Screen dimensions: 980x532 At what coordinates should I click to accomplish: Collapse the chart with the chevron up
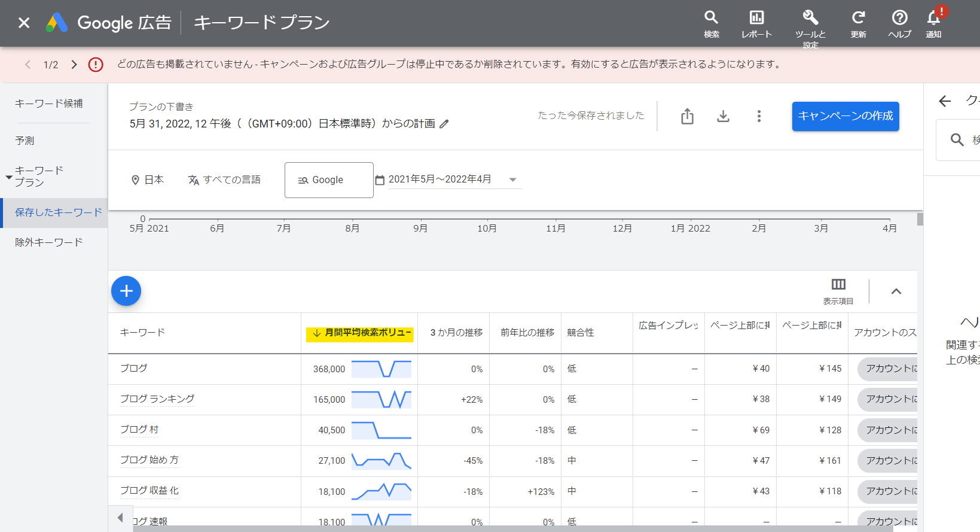(x=896, y=291)
